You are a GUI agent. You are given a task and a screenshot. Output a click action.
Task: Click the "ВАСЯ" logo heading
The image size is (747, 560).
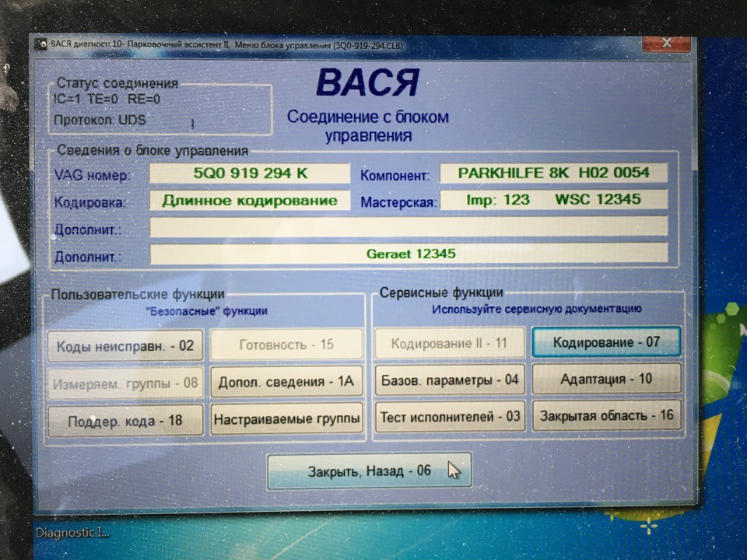(367, 82)
